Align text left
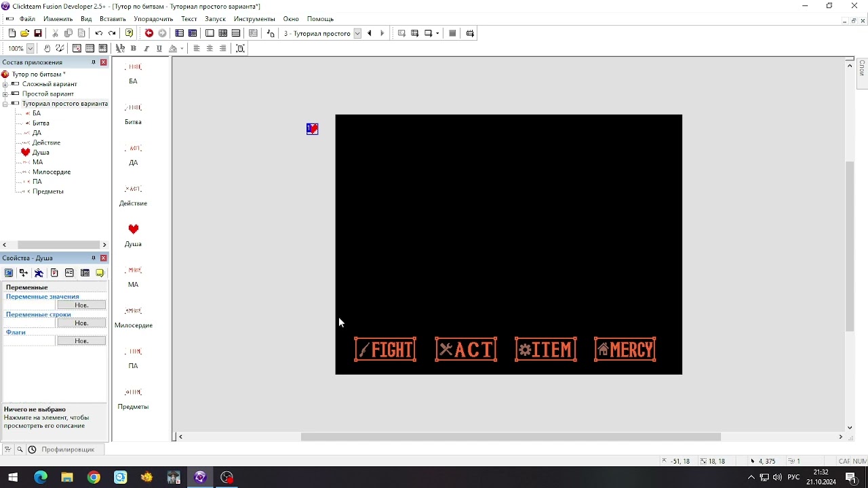The height and width of the screenshot is (488, 868). coord(197,48)
